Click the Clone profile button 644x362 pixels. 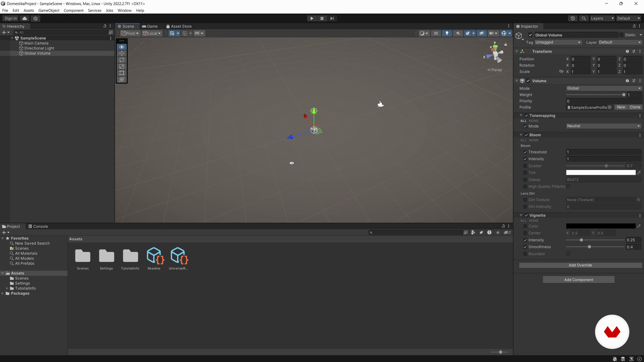click(635, 107)
